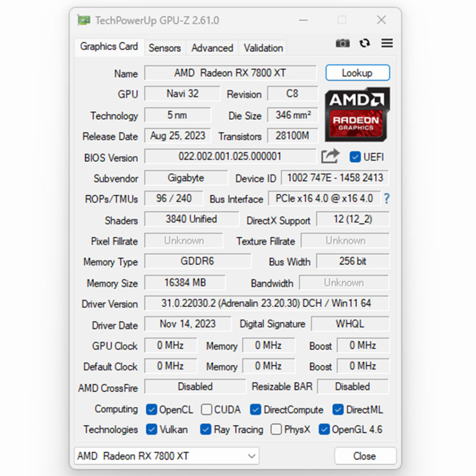Click the Driver Version field 31.0.22030.2
This screenshot has height=476, width=476.
[266, 303]
